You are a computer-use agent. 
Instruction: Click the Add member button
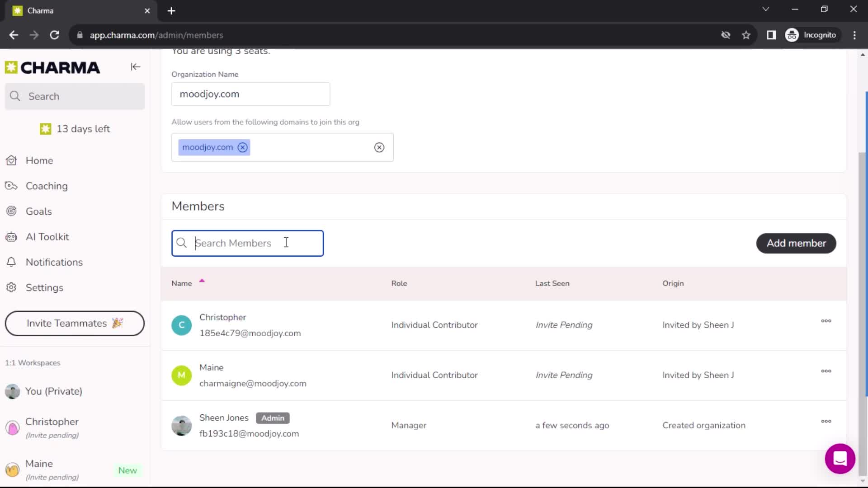796,243
